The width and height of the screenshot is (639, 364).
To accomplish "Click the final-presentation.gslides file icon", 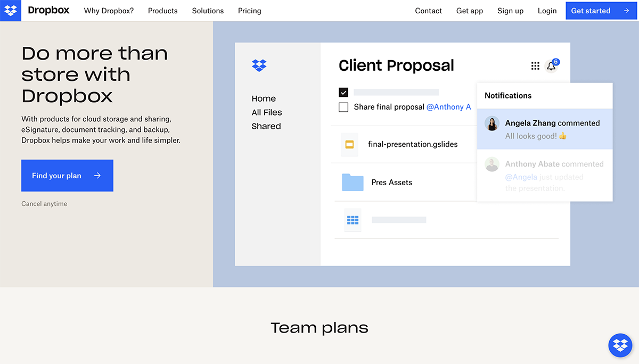I will [349, 144].
